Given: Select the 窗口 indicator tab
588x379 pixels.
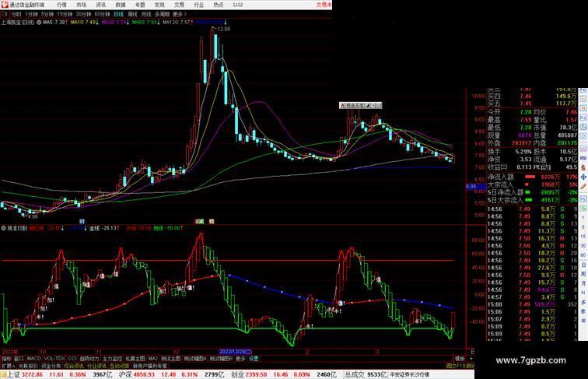Looking at the screenshot, I should point(19,359).
